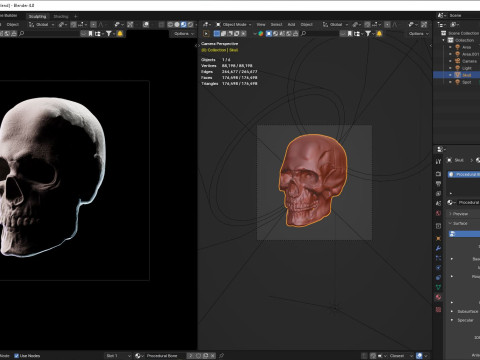The height and width of the screenshot is (360, 480).
Task: Click the yellow bell icon in the render preview viewport header
Action: [120, 33]
